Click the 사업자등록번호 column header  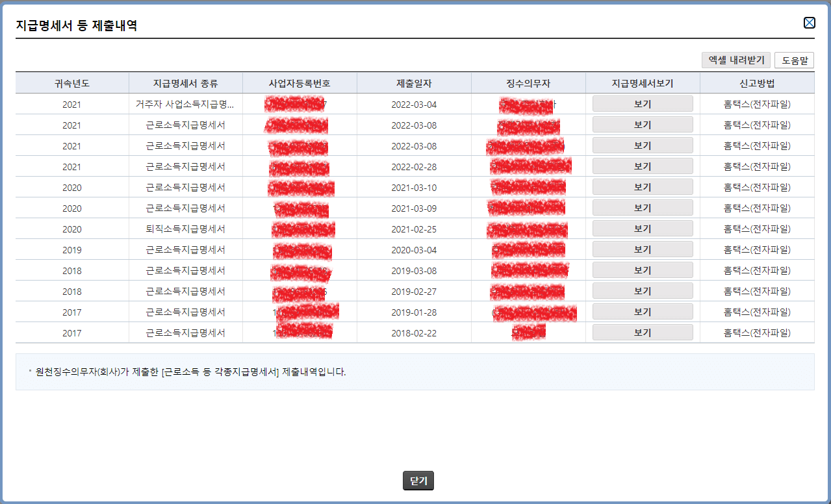(300, 82)
